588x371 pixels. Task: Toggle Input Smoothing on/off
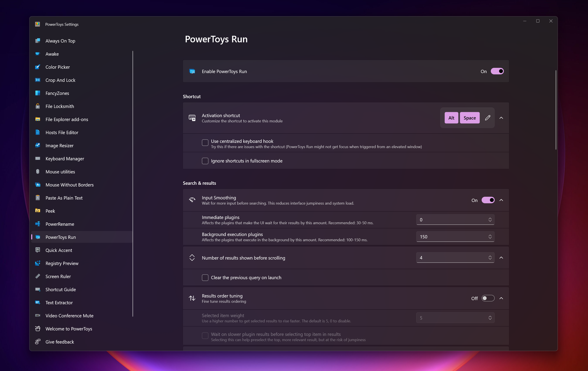(x=488, y=200)
